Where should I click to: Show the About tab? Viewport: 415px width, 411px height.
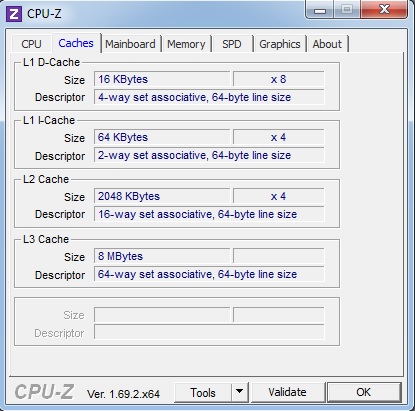(327, 44)
